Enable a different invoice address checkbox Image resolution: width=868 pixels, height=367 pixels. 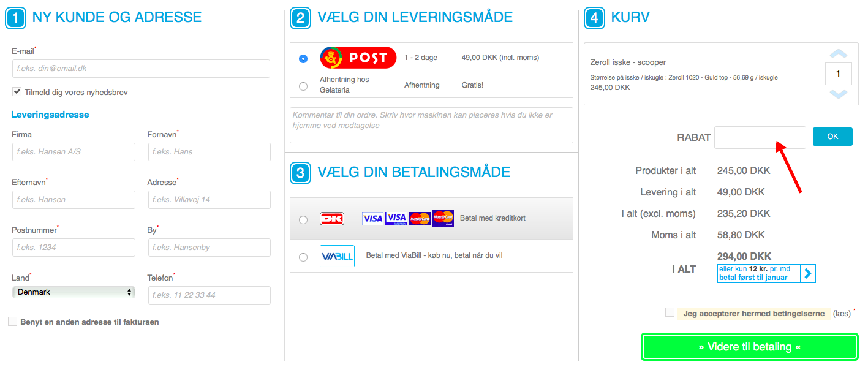(12, 321)
